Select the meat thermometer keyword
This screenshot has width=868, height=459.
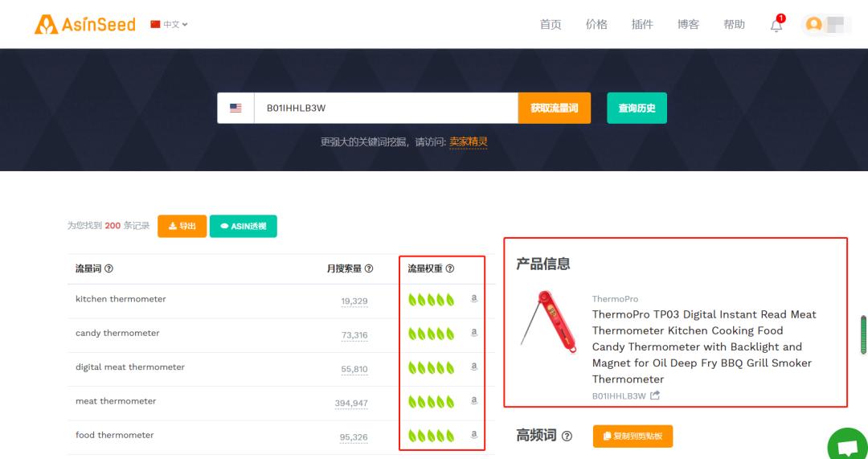click(x=116, y=401)
